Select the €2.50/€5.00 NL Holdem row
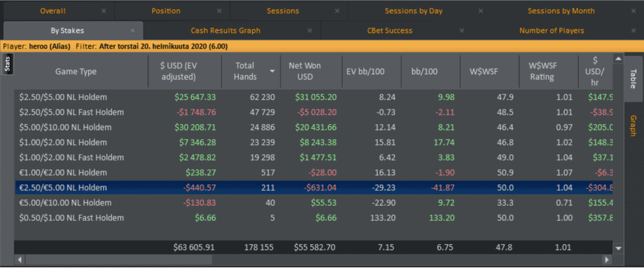This screenshot has height=268, width=644. (x=313, y=188)
